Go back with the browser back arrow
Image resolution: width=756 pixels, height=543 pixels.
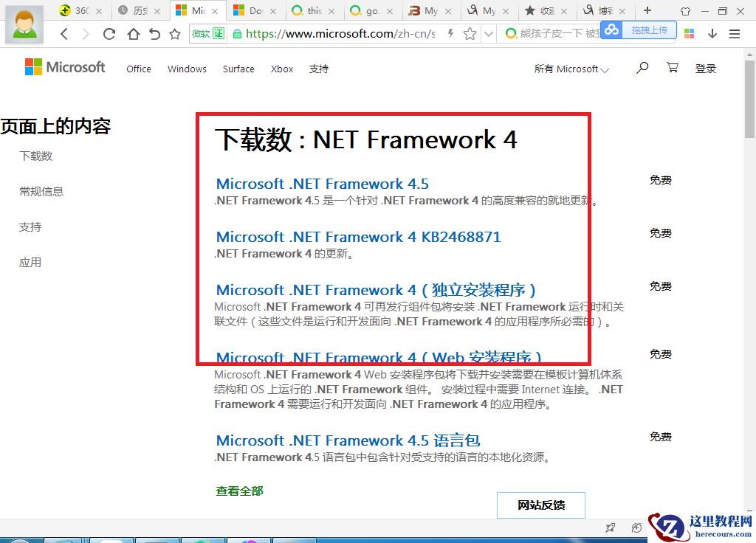point(64,34)
